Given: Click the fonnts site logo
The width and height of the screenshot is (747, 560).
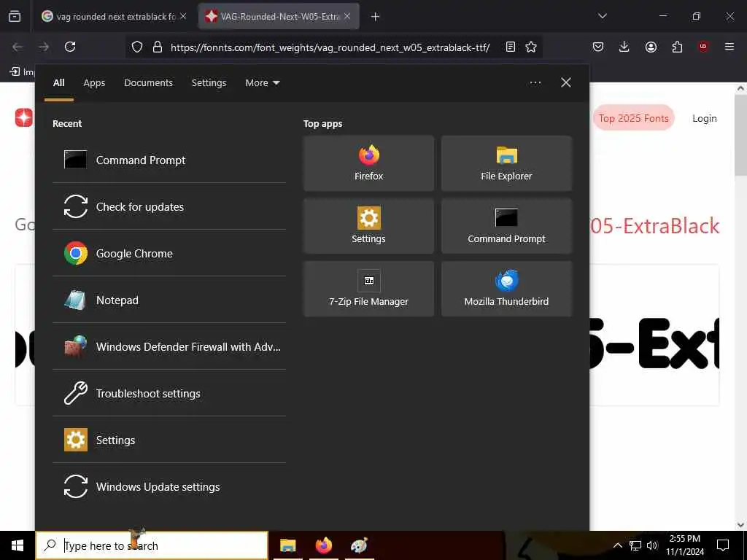Looking at the screenshot, I should (x=24, y=117).
